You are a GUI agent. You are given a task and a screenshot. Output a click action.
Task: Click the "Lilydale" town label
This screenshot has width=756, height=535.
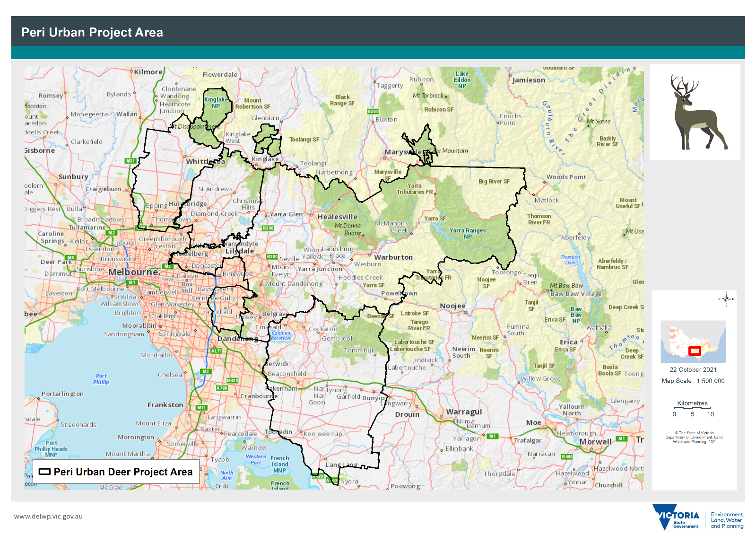pyautogui.click(x=239, y=251)
